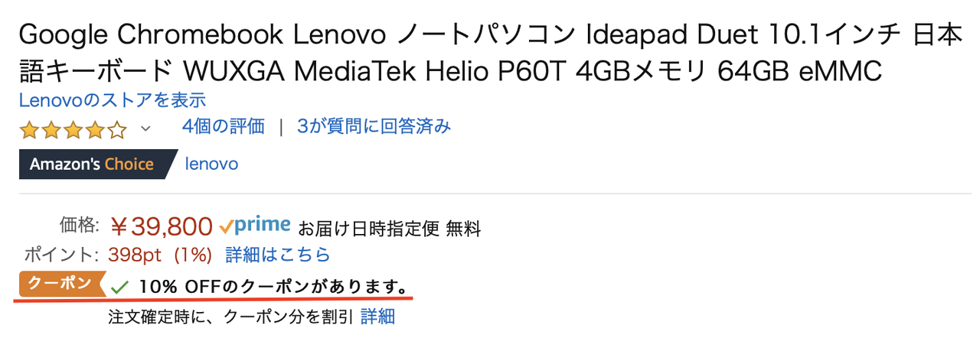The width and height of the screenshot is (980, 338).
Task: Open the coupon 詳細 link
Action: [x=377, y=316]
